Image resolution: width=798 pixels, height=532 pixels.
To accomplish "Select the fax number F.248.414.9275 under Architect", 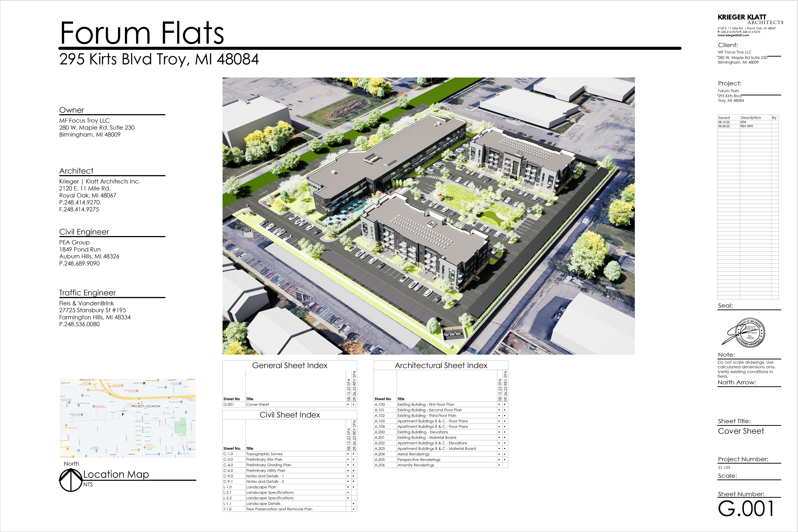I will point(79,209).
